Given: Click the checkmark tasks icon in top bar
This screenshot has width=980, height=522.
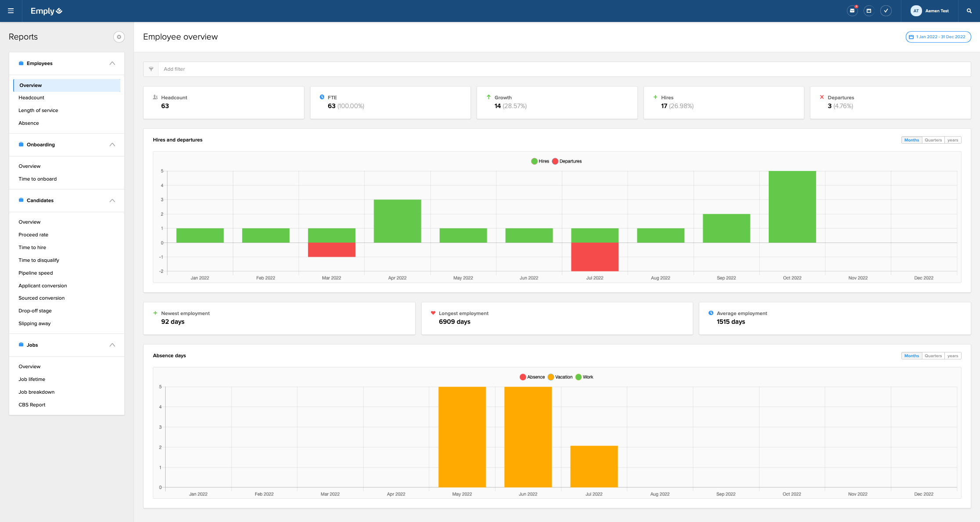Looking at the screenshot, I should click(886, 10).
